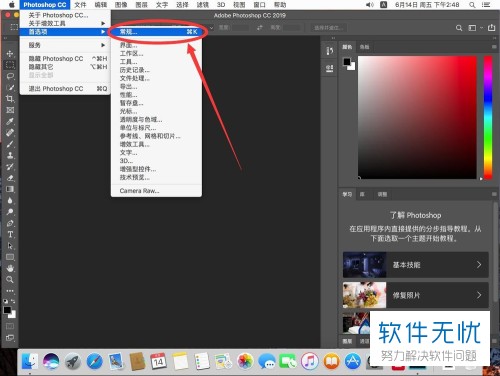Select the Rectangular Marquee tool

pos(10,65)
